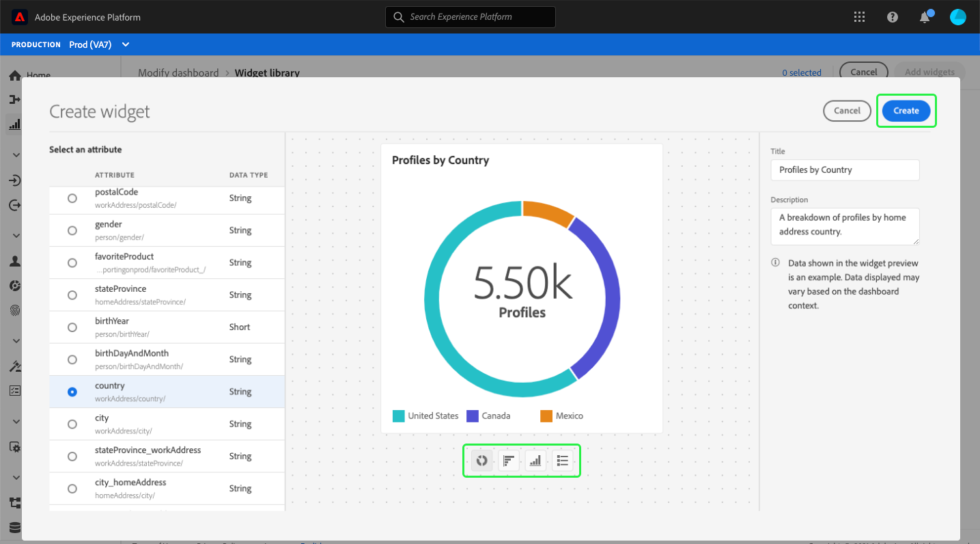Expand the Prod (VA7) sandbox dropdown
Image resolution: width=980 pixels, height=544 pixels.
(x=99, y=44)
